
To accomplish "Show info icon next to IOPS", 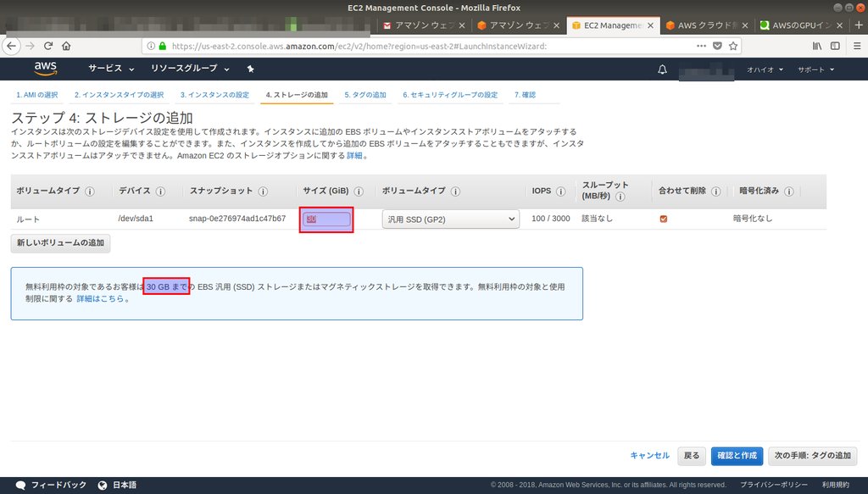I will pos(561,191).
